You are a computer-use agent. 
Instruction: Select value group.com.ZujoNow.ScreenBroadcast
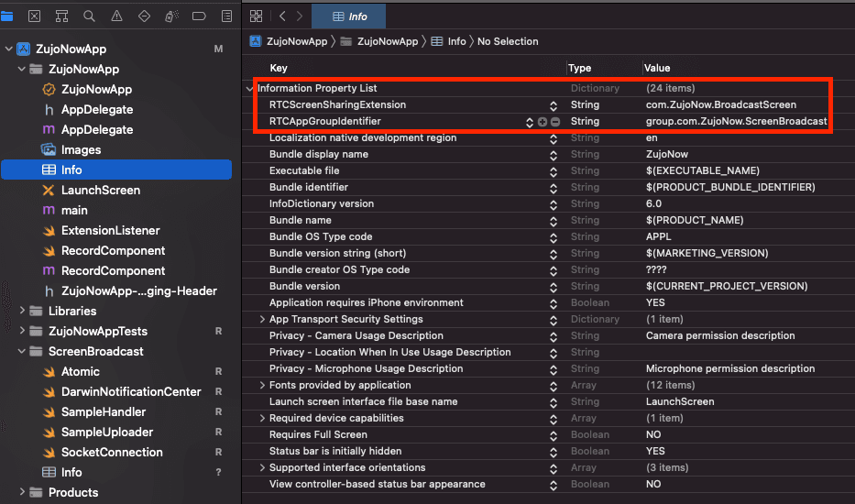pyautogui.click(x=736, y=121)
